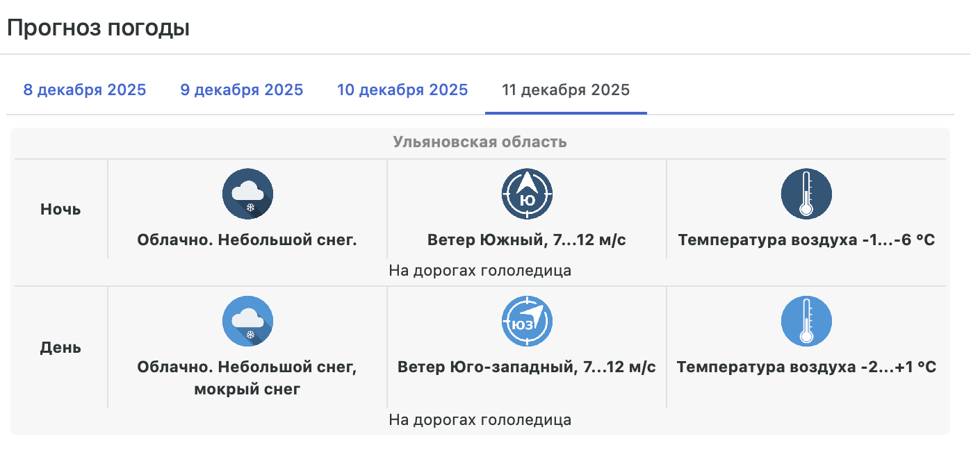
Task: Click the День row label
Action: [x=60, y=347]
